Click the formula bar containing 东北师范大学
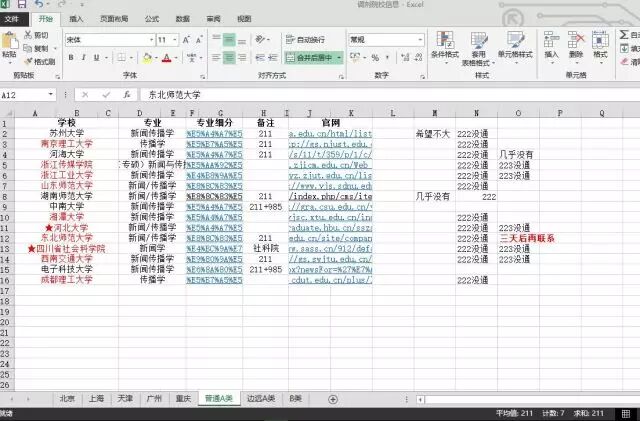 pyautogui.click(x=390, y=95)
